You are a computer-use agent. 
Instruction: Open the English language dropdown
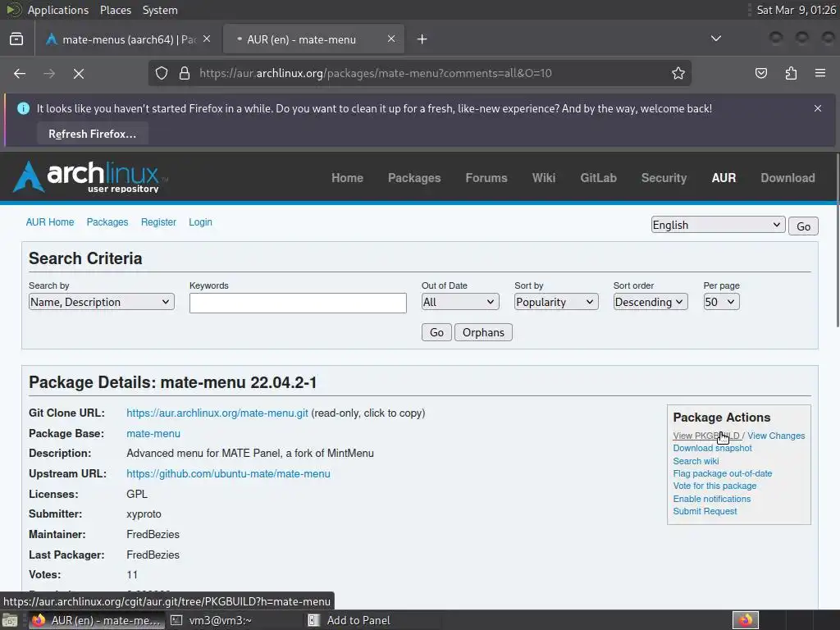pos(718,225)
